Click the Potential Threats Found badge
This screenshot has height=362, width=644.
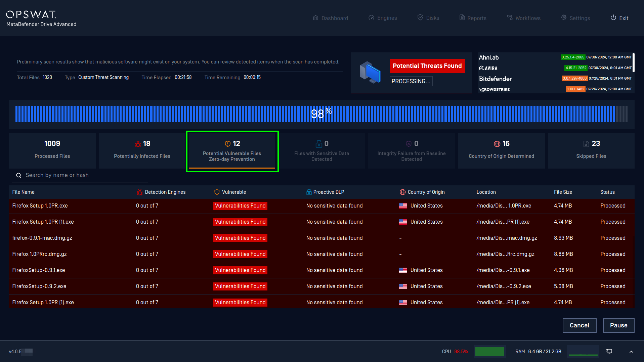point(427,66)
